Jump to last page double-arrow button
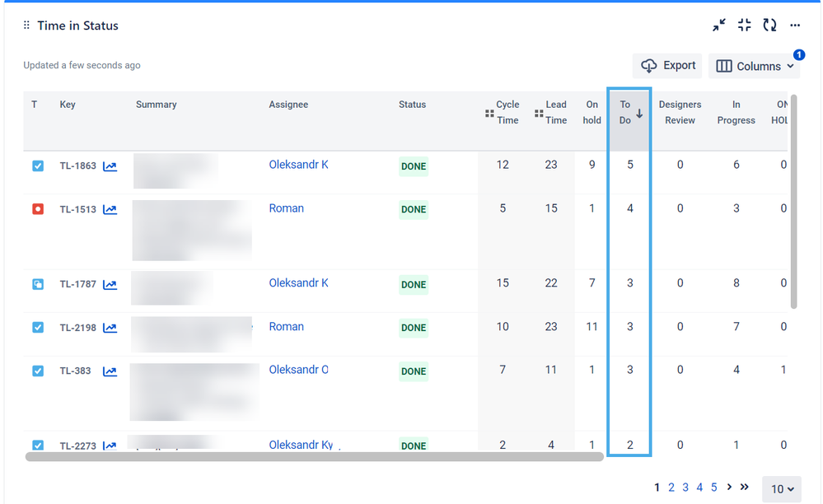 coord(745,488)
